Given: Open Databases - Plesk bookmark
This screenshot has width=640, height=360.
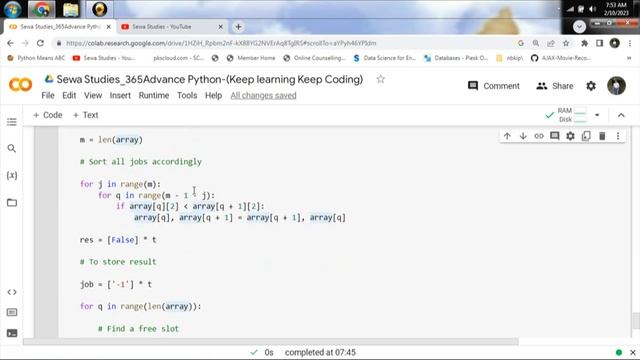Looking at the screenshot, I should pos(456,58).
